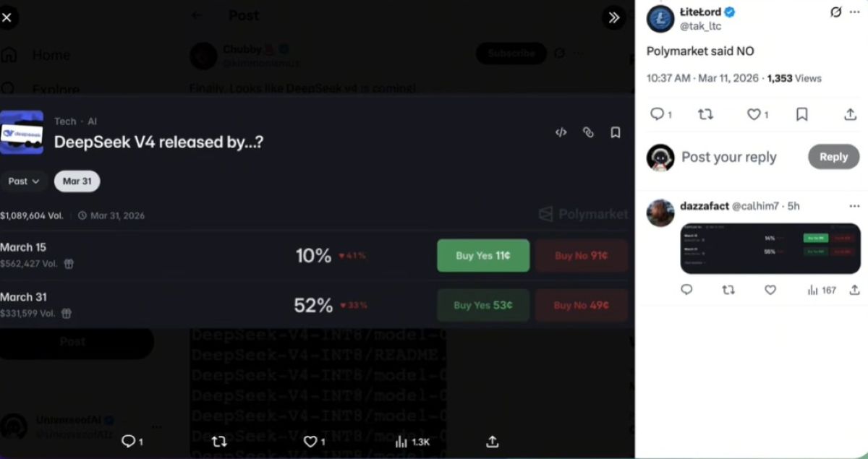Click the embed code icon on Polymarket card

click(x=561, y=132)
